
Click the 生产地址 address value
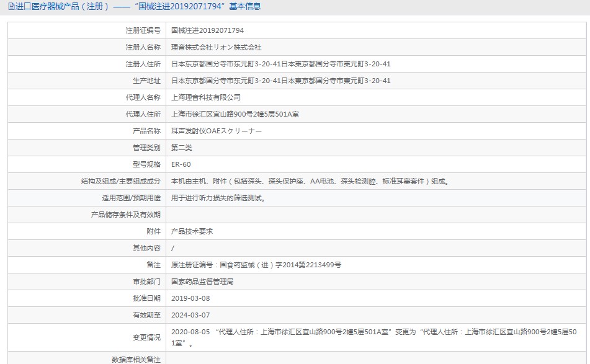[280, 81]
